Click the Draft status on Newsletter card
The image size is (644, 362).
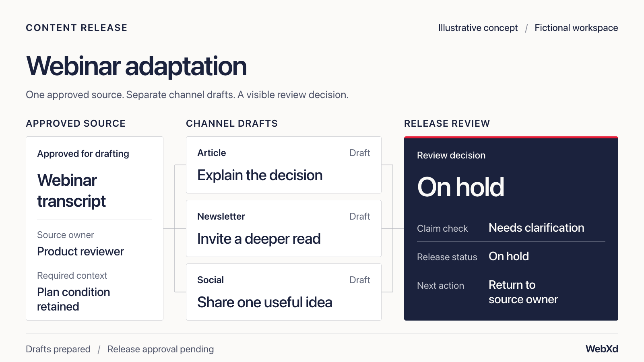coord(360,216)
